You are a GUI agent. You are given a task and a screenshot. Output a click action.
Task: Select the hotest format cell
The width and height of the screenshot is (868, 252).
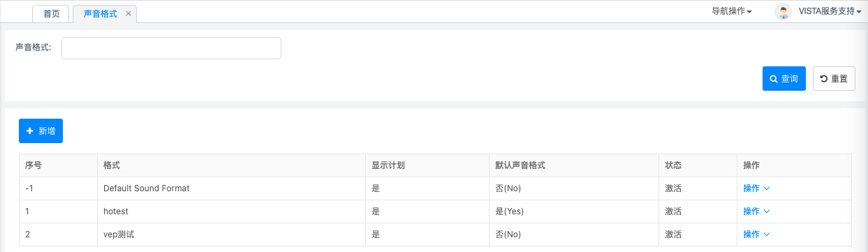[231, 212]
